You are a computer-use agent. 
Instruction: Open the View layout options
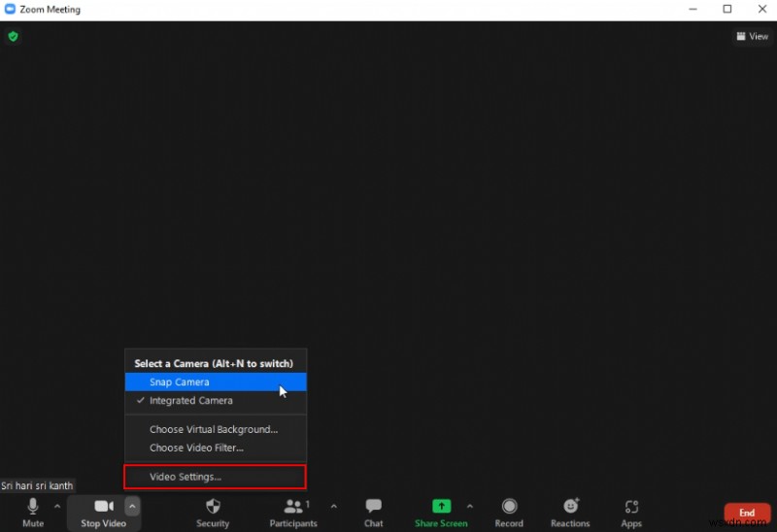(x=752, y=36)
